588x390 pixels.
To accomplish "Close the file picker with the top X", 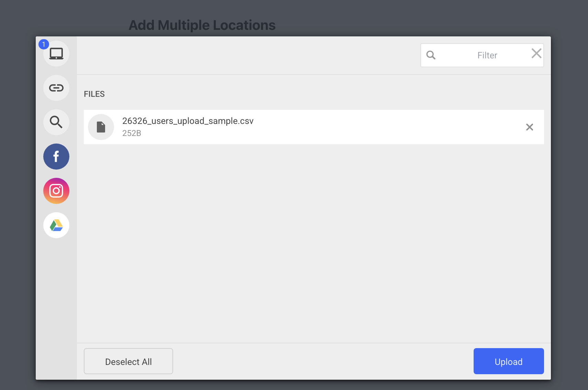I will pyautogui.click(x=536, y=53).
